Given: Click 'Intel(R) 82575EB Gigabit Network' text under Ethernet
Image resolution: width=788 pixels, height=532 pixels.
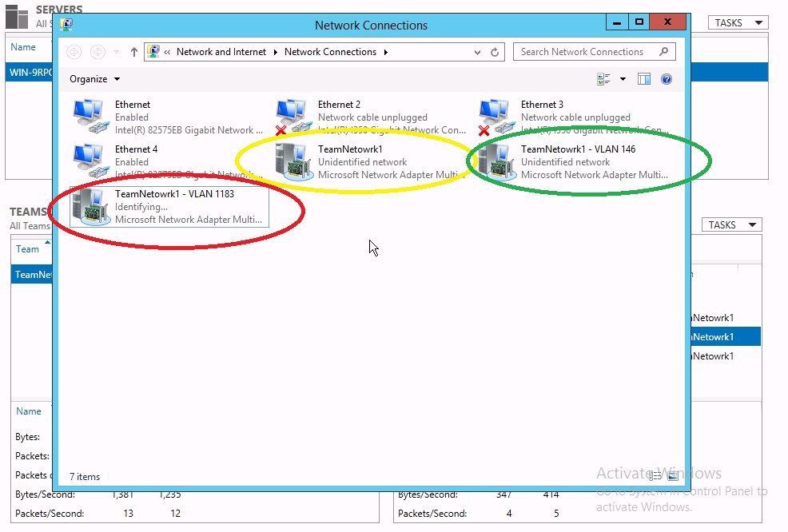Looking at the screenshot, I should pyautogui.click(x=189, y=130).
